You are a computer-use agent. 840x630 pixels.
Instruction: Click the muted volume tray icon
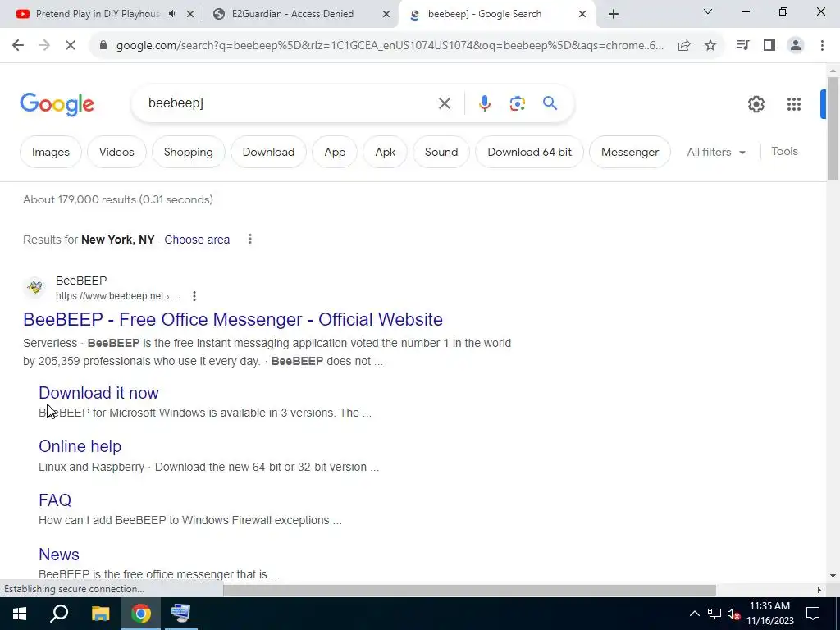[x=734, y=614]
